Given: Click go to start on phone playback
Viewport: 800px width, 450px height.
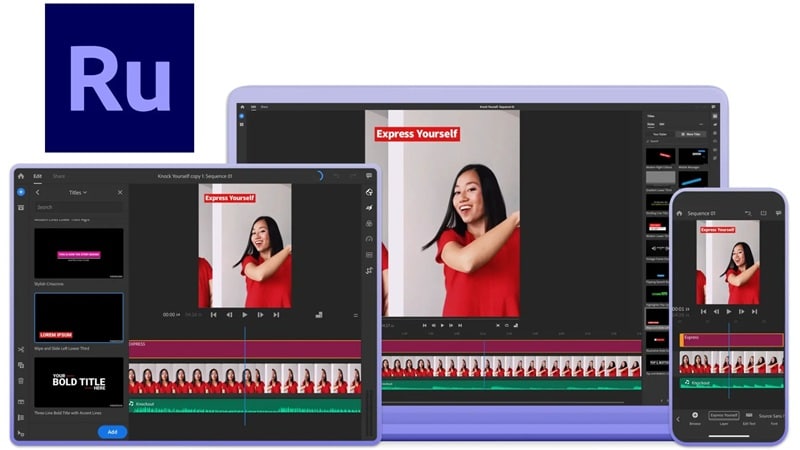Looking at the screenshot, I should 704,311.
